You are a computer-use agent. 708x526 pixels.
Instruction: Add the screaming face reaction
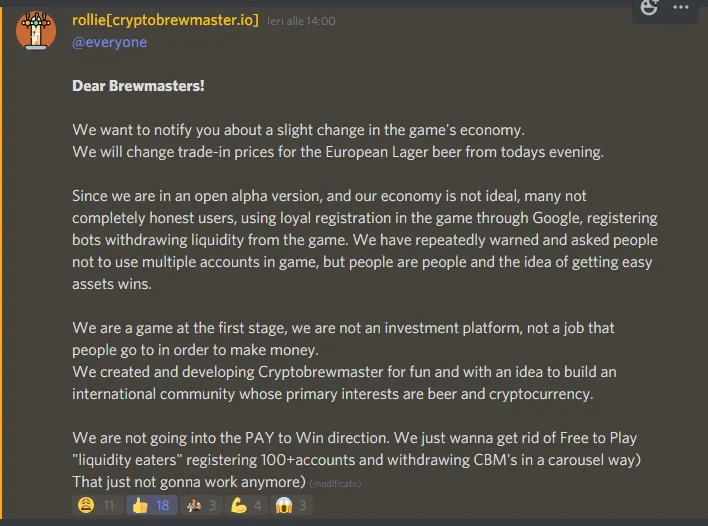(x=291, y=505)
